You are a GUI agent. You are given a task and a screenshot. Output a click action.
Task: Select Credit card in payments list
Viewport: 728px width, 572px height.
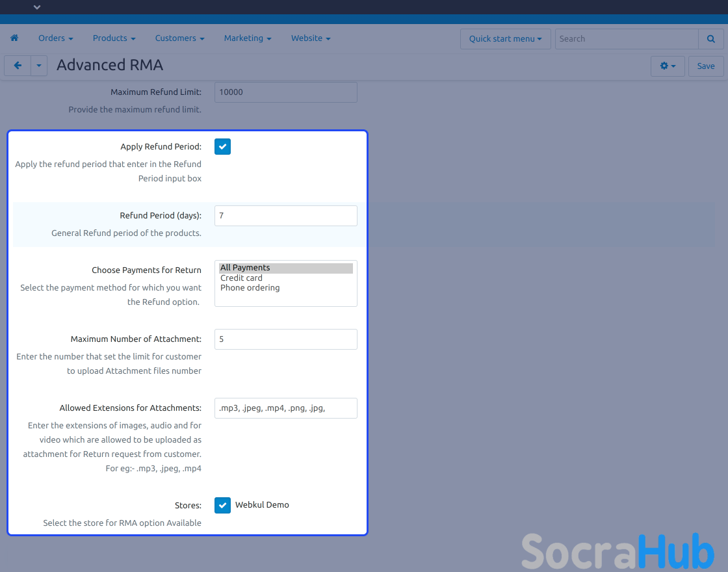[x=241, y=278]
